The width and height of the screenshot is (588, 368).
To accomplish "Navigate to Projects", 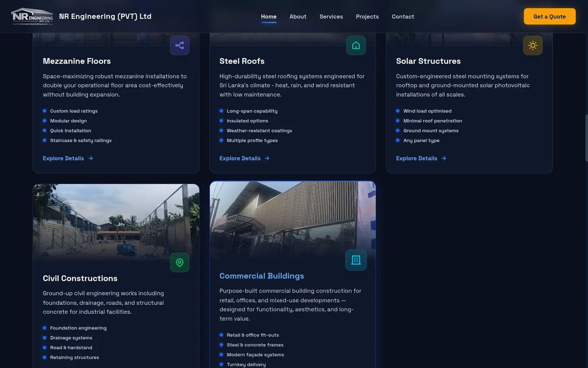I will [367, 17].
